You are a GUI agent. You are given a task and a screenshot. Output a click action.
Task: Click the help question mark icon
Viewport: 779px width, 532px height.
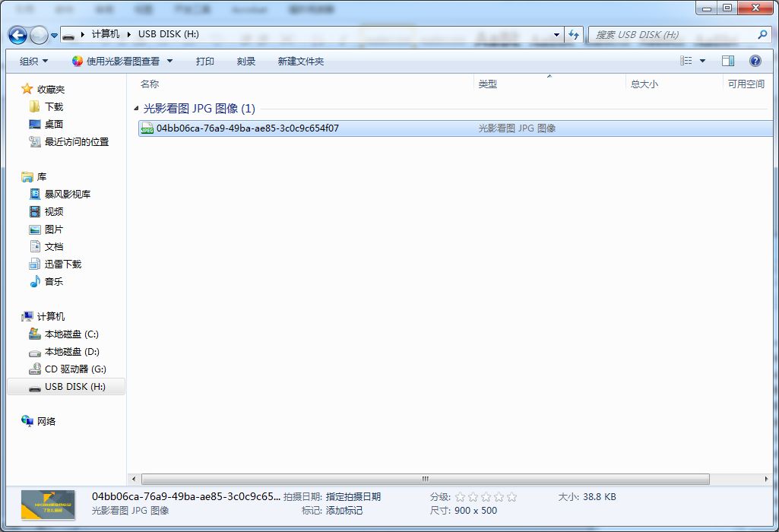click(753, 61)
